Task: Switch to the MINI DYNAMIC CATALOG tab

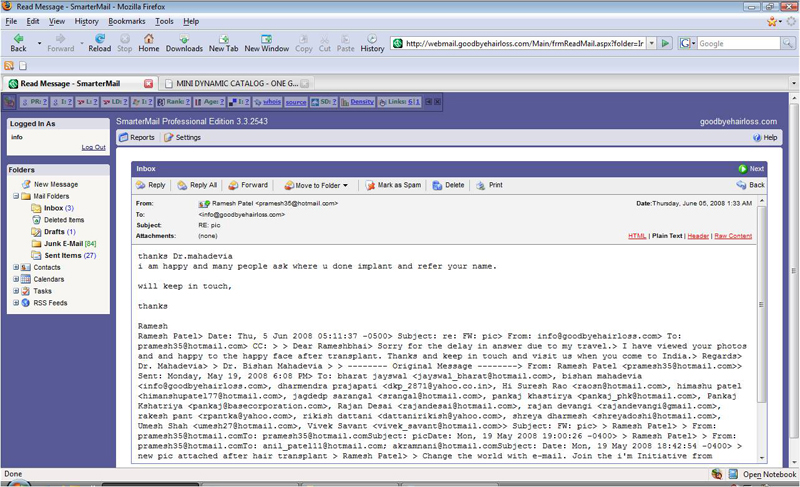Action: (237, 84)
